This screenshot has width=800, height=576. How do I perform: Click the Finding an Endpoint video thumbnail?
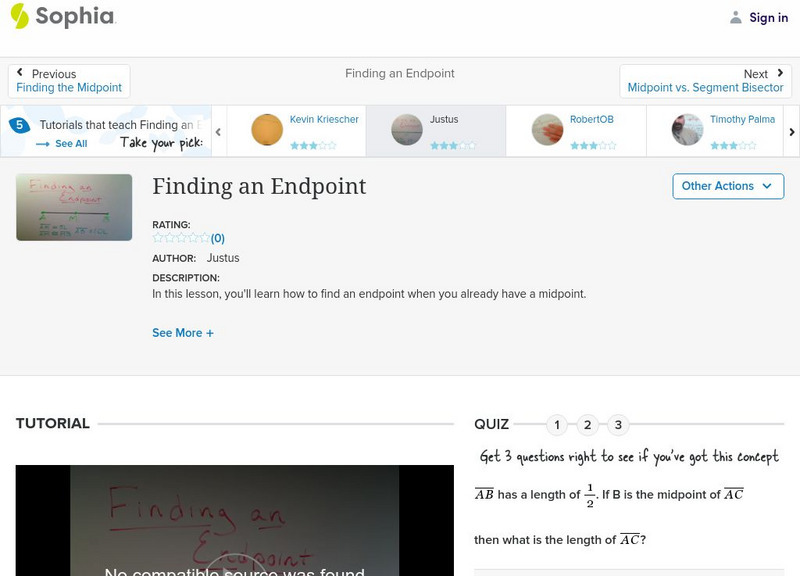pos(73,207)
